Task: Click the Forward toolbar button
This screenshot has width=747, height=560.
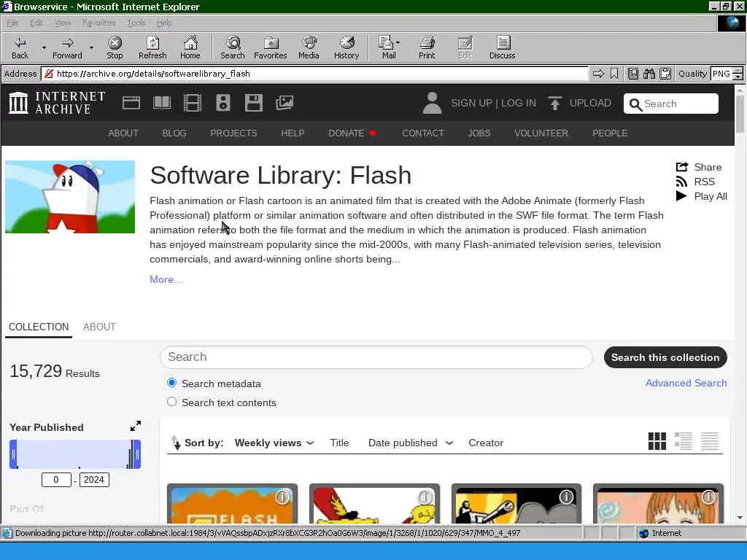Action: coord(67,47)
